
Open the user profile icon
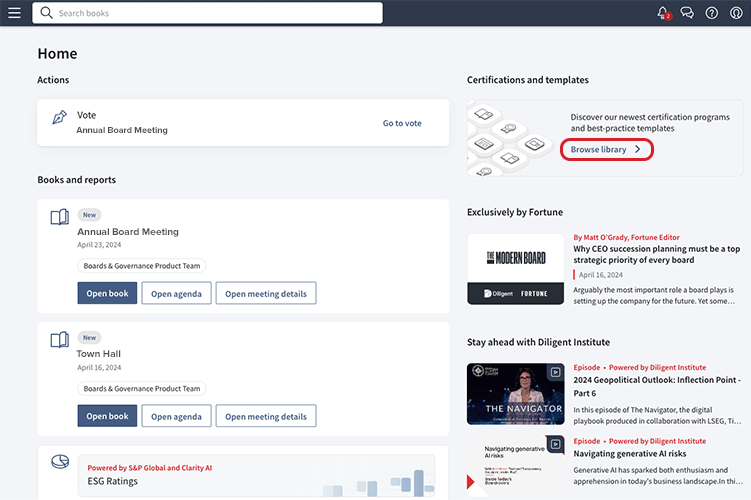coord(736,13)
